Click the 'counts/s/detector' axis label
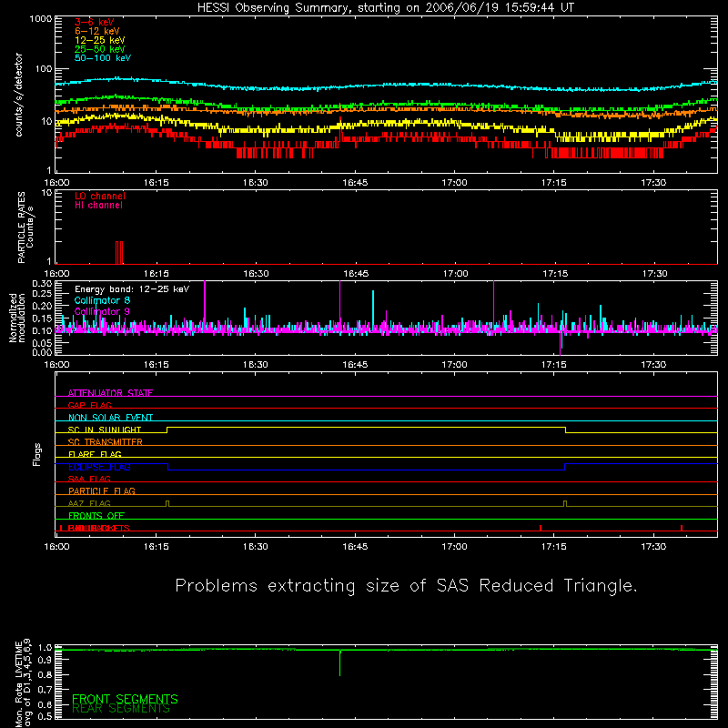The height and width of the screenshot is (728, 728). click(18, 95)
